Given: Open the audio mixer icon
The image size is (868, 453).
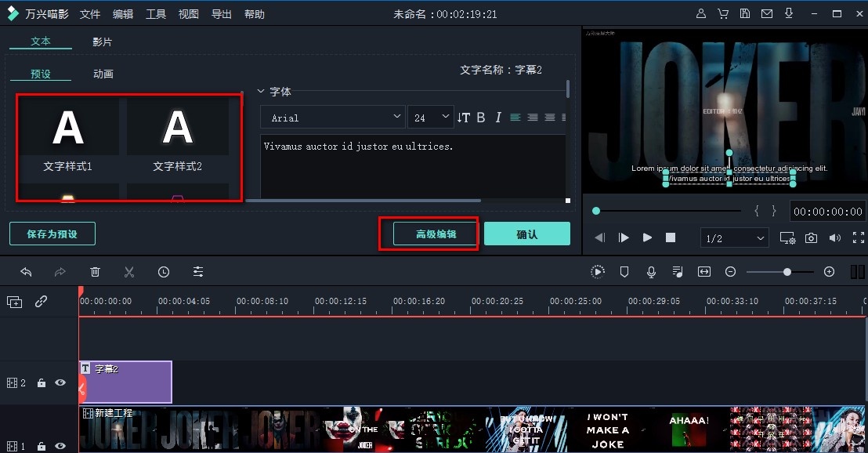Looking at the screenshot, I should [x=677, y=271].
